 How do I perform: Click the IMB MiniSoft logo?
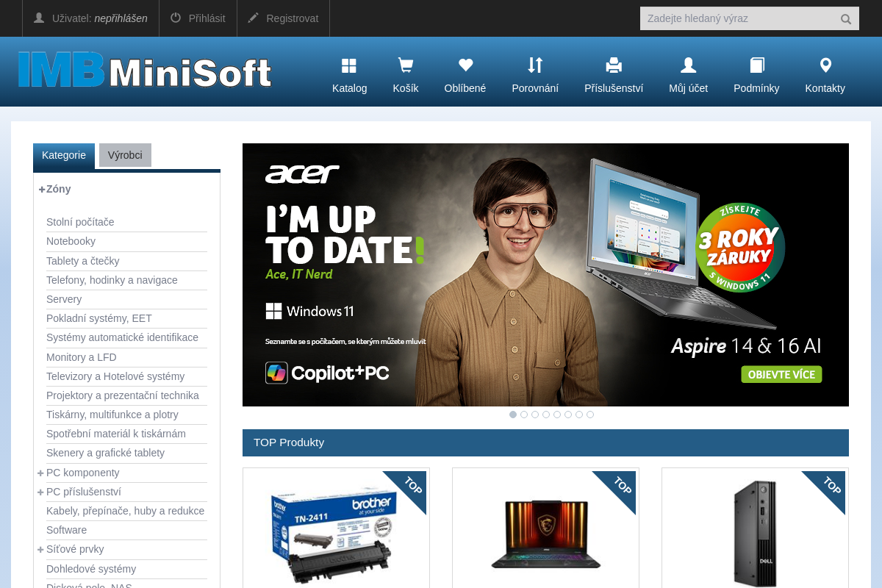145,71
